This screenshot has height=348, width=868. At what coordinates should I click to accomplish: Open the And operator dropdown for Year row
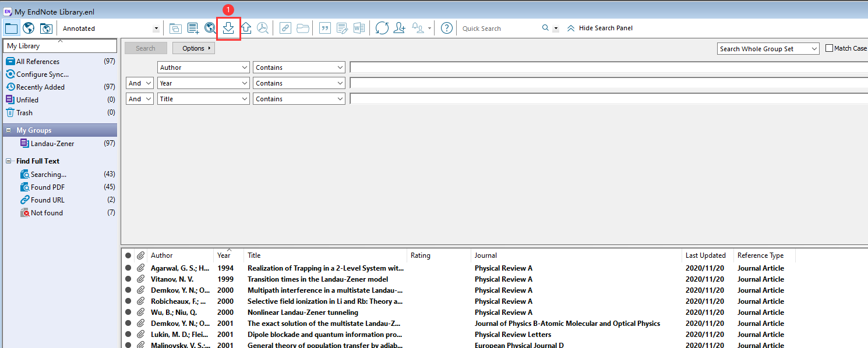pos(140,83)
